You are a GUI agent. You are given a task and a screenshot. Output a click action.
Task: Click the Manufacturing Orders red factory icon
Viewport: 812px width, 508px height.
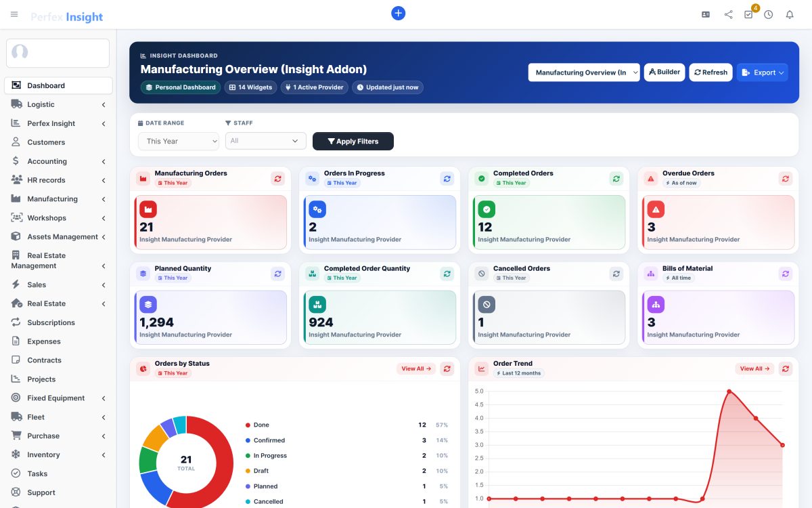point(148,209)
